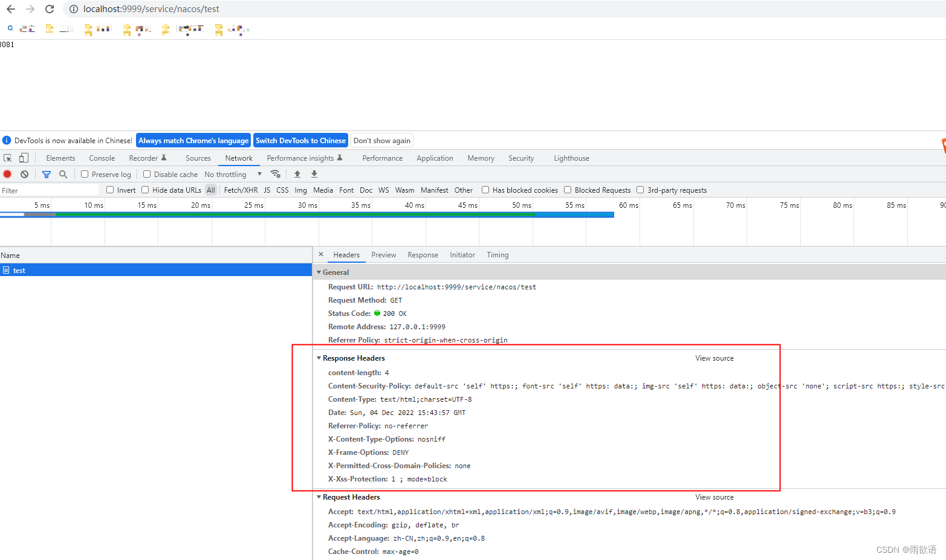This screenshot has height=560, width=946.
Task: Tick Has blocked cookies checkbox
Action: 485,190
